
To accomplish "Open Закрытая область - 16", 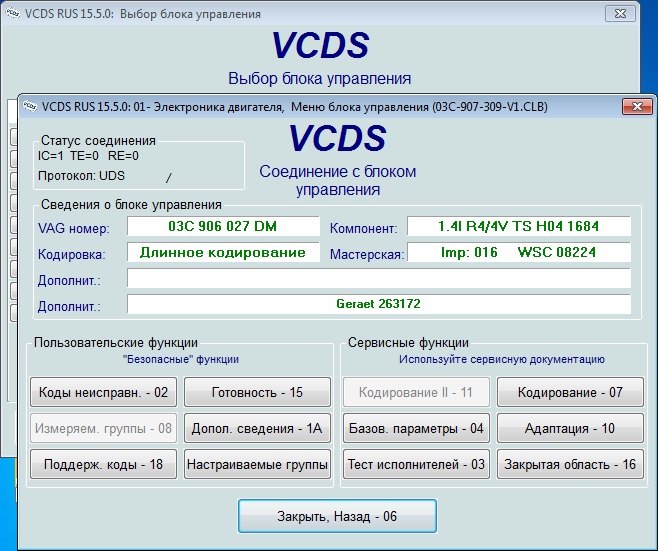I will (570, 464).
